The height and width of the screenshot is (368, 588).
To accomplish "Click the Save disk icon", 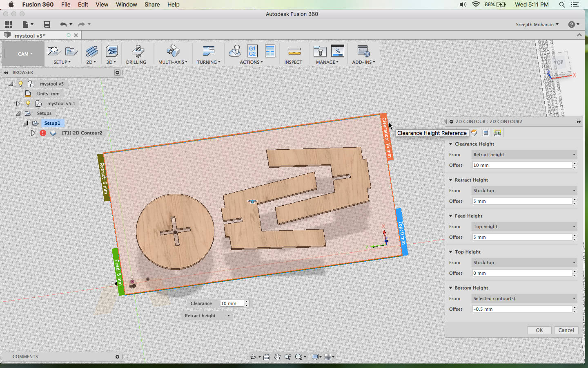I will pyautogui.click(x=47, y=25).
